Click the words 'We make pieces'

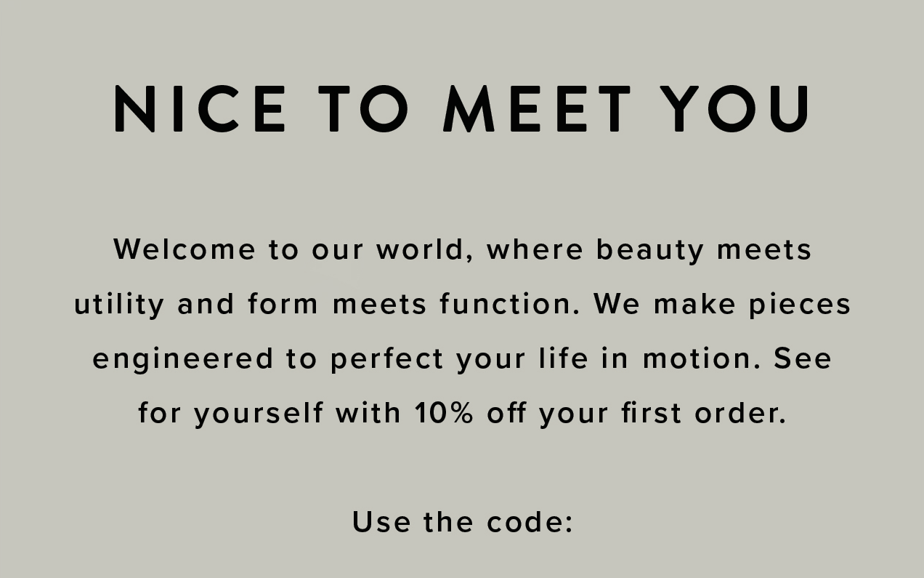722,305
